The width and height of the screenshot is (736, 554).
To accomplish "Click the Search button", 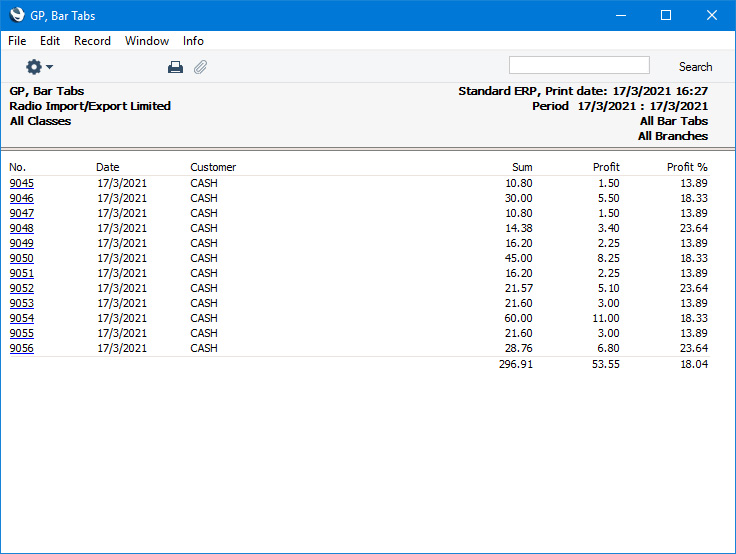I will click(x=695, y=67).
